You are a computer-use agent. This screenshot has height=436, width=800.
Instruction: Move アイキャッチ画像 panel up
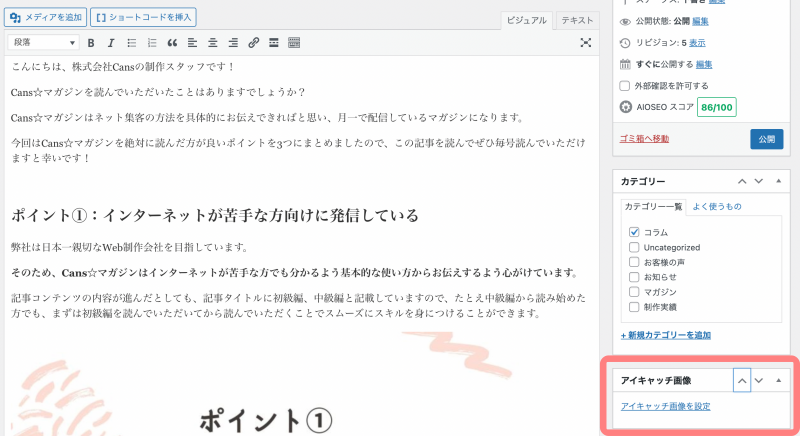(741, 380)
